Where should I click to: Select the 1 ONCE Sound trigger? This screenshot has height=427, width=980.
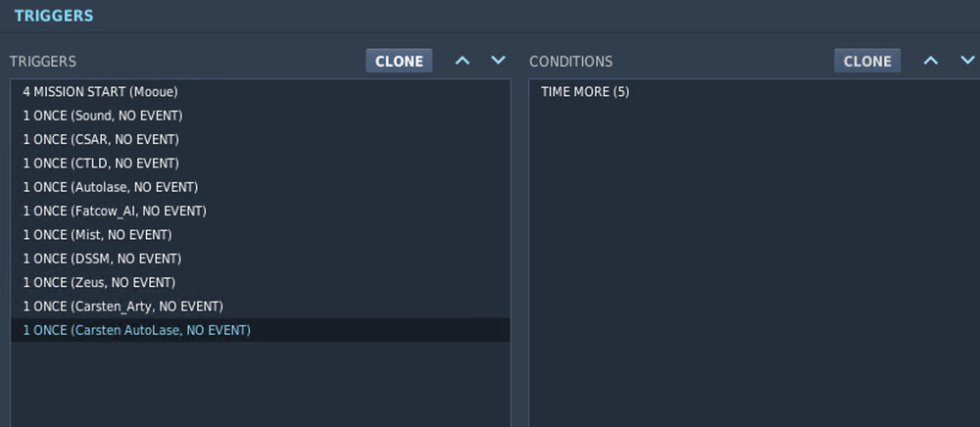(x=102, y=116)
